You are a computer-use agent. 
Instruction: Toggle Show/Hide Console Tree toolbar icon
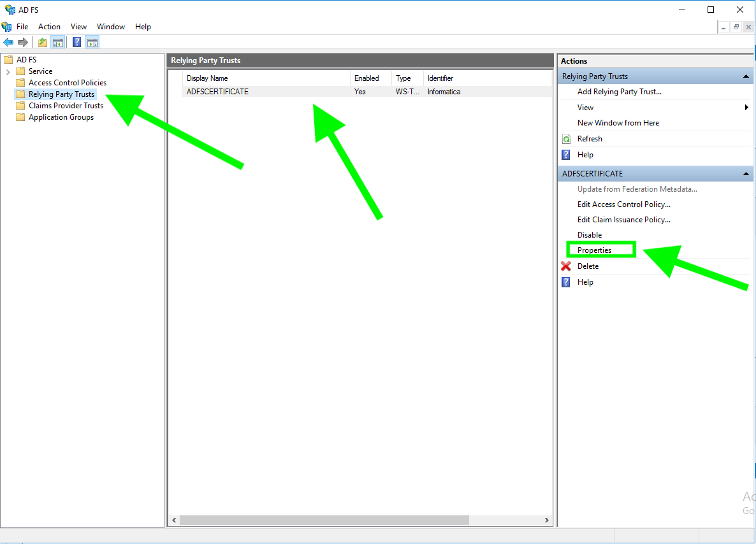[x=58, y=43]
